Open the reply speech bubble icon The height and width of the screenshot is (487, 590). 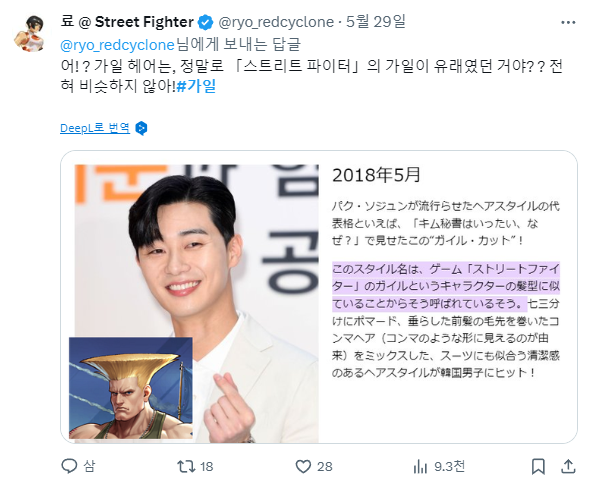[69, 466]
